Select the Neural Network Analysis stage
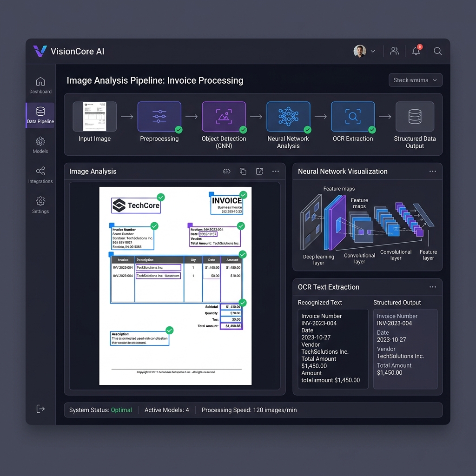 288,117
